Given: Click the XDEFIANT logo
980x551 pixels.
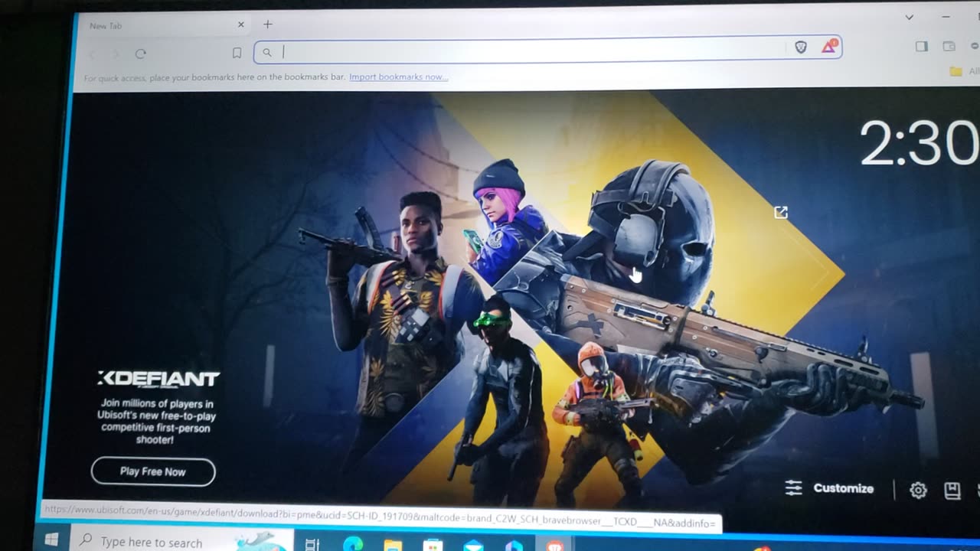Looking at the screenshot, I should click(x=158, y=378).
